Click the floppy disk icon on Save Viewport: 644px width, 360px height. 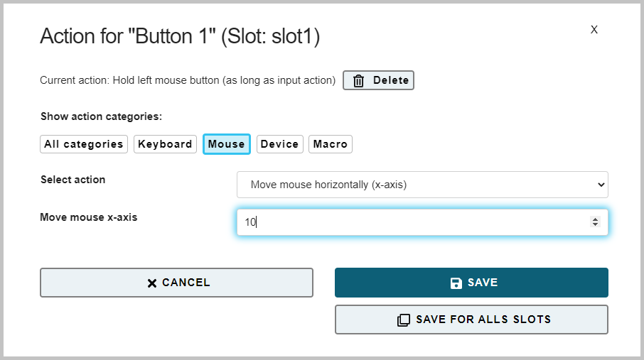tap(456, 283)
